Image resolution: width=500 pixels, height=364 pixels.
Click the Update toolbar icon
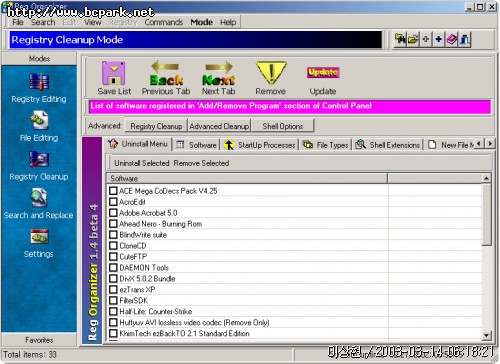coord(323,72)
